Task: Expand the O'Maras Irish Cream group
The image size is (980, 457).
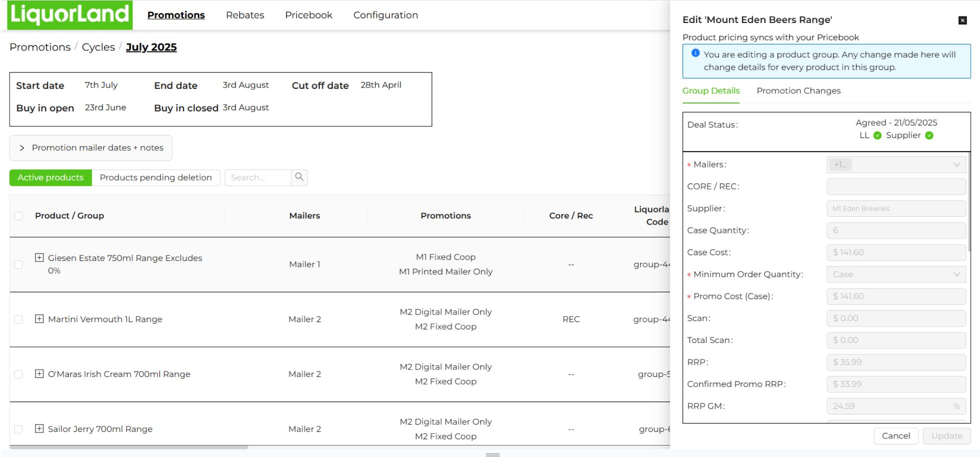Action: click(39, 374)
